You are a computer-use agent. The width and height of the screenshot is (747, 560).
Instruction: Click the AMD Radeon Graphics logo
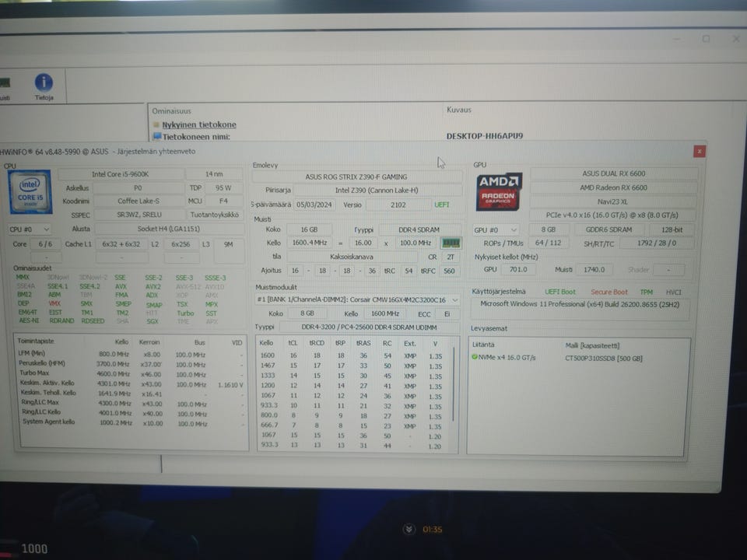[x=498, y=191]
